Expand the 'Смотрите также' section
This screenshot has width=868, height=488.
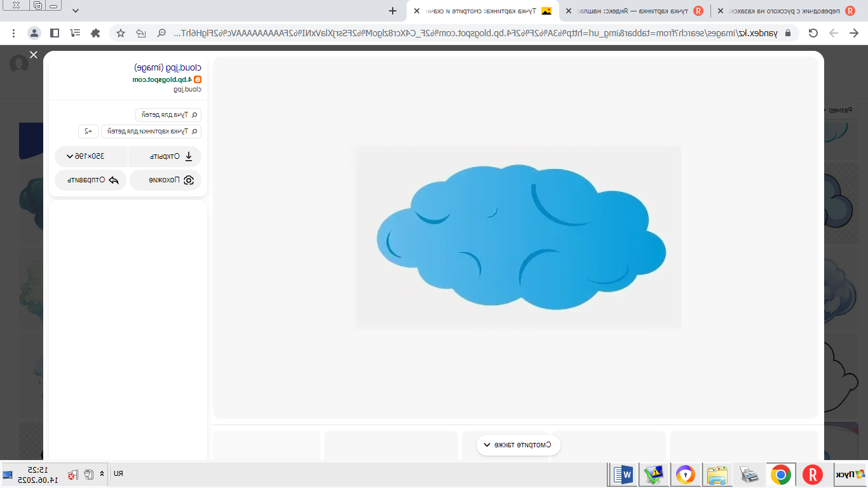519,445
